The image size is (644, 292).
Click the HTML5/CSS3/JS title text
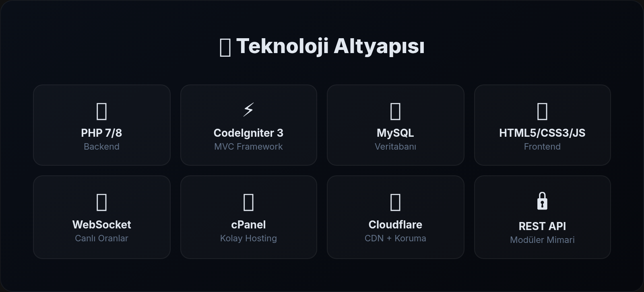point(542,133)
